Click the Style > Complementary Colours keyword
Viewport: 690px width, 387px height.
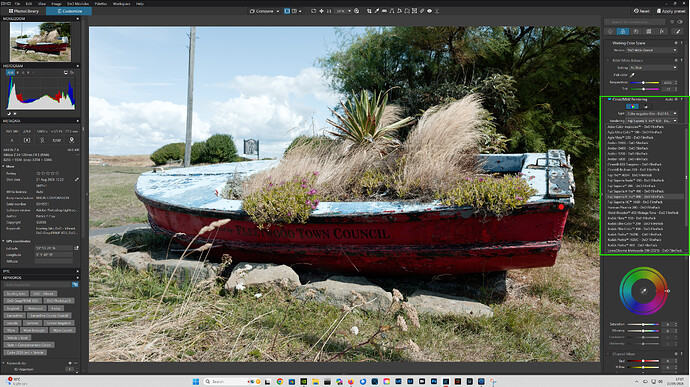coord(29,345)
